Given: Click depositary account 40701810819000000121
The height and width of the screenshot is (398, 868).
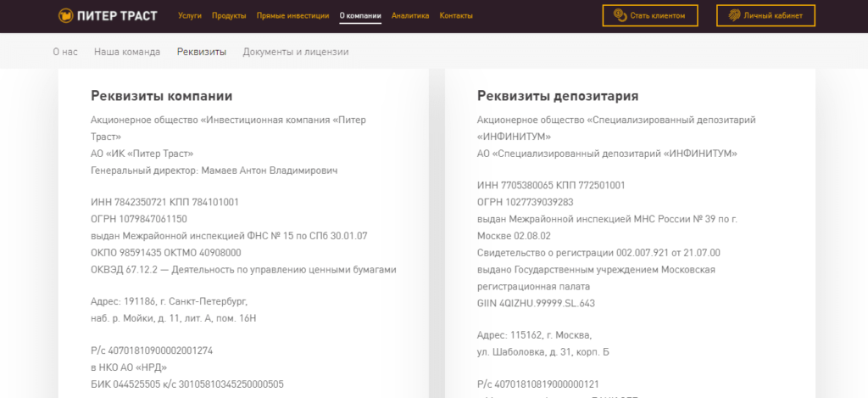Looking at the screenshot, I should [538, 384].
